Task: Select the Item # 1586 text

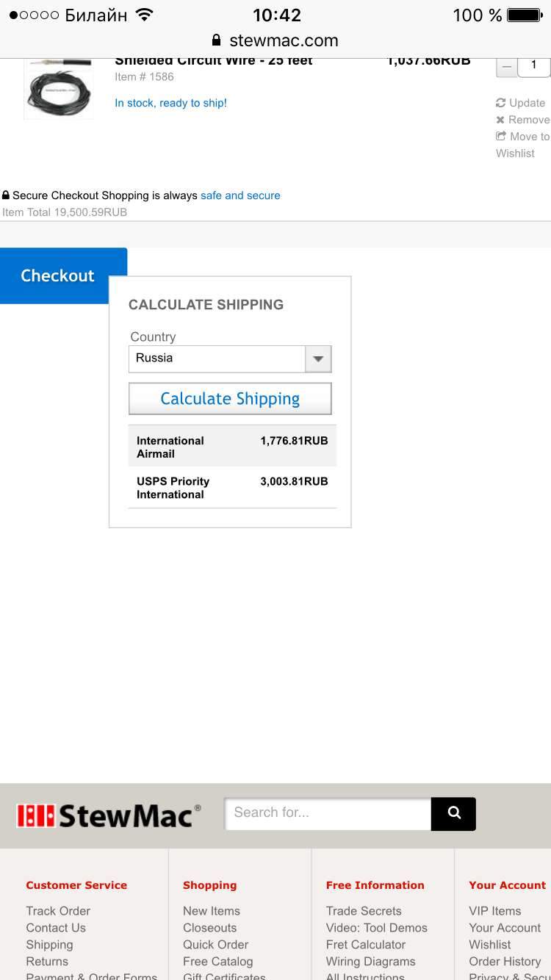Action: click(x=144, y=76)
